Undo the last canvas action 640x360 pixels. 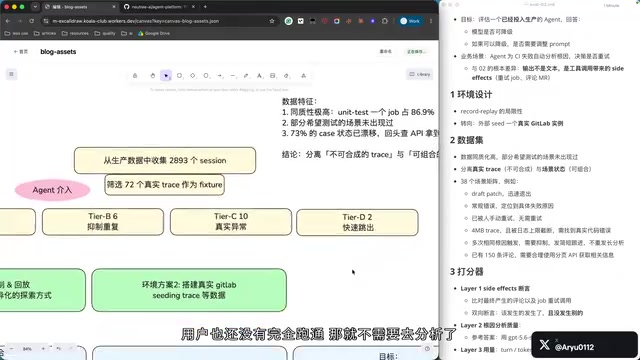click(59, 349)
